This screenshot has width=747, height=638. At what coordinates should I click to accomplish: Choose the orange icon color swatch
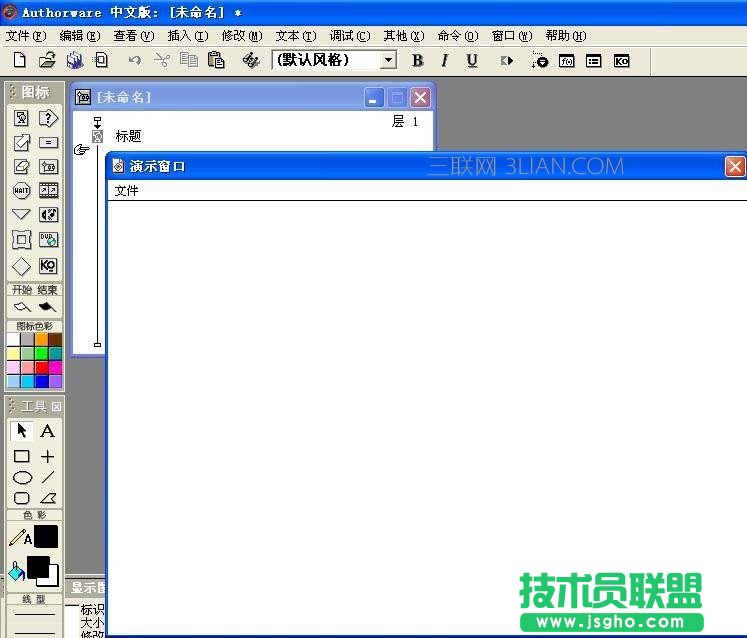[41, 339]
